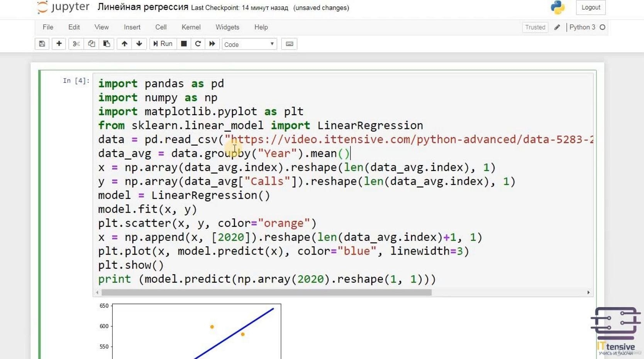Insert a cell below with plus icon

point(59,44)
